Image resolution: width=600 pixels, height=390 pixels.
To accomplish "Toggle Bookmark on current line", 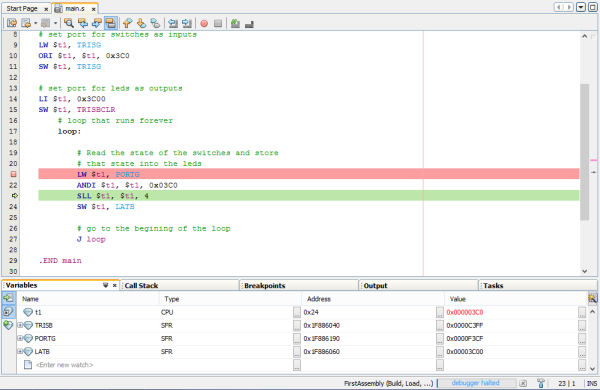I will [x=155, y=23].
